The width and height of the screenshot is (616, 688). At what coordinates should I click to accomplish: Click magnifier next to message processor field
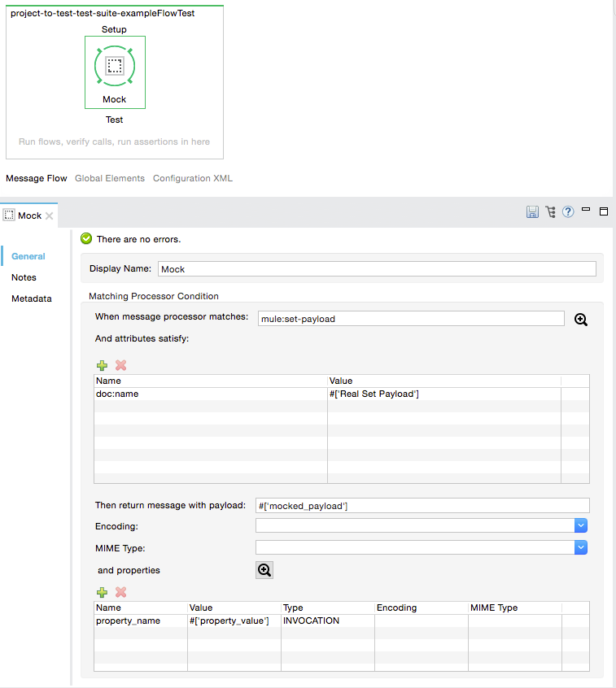[x=581, y=320]
